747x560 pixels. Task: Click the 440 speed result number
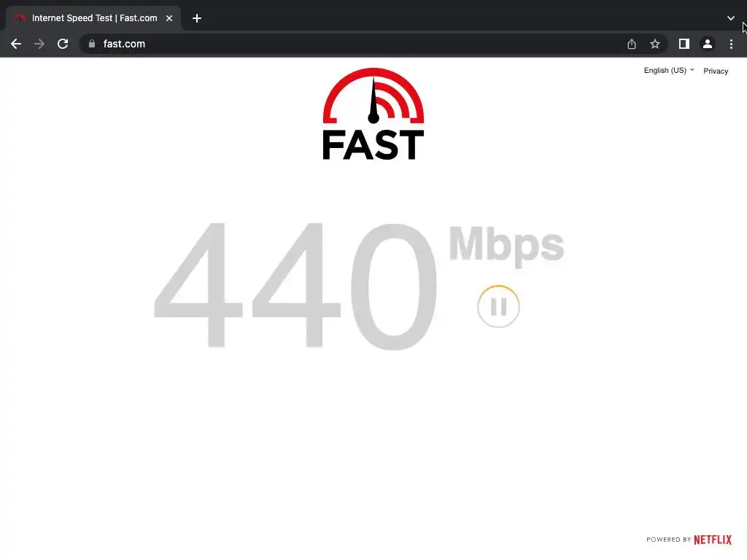pyautogui.click(x=295, y=286)
